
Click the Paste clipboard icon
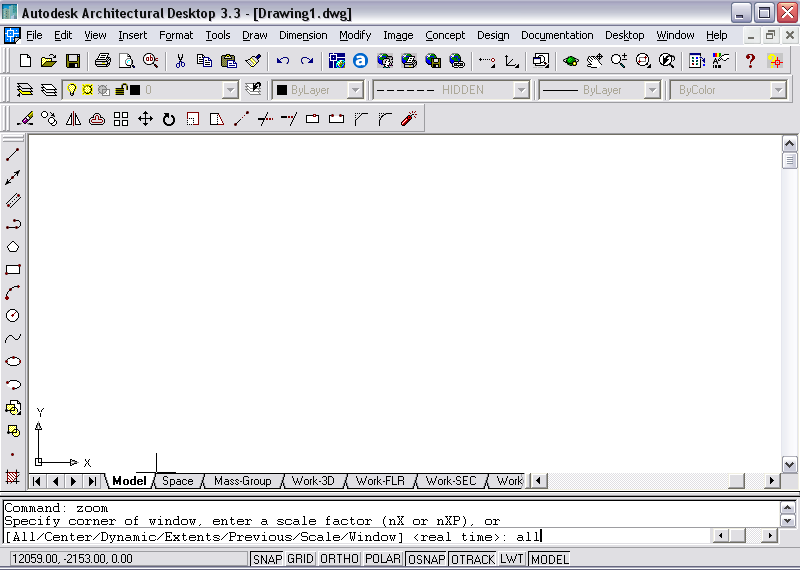click(x=229, y=61)
